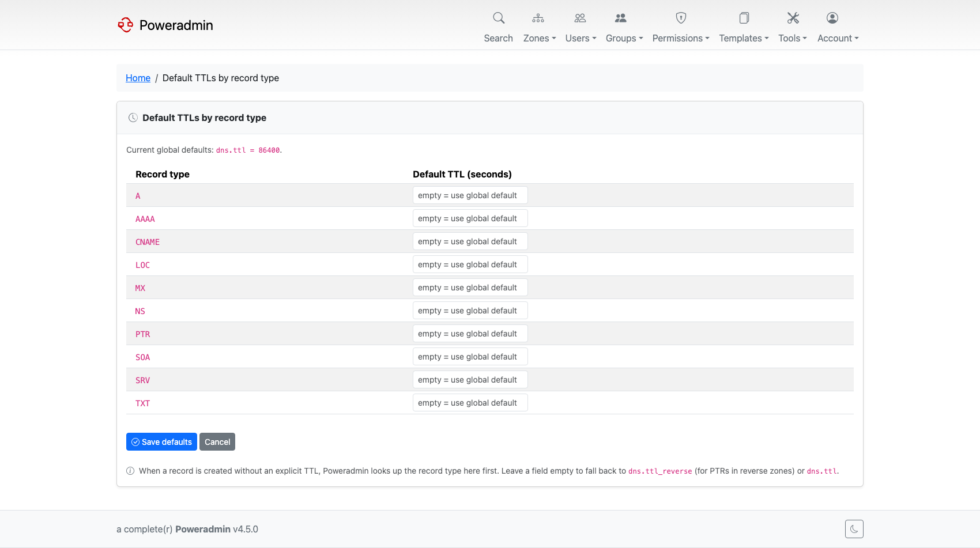
Task: Click the 'Default TTL (seconds)' column header
Action: click(x=462, y=174)
